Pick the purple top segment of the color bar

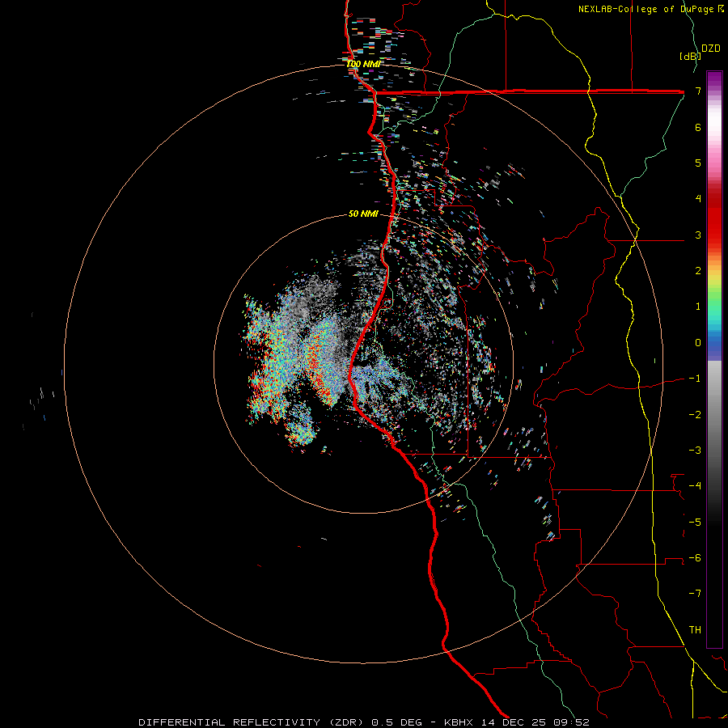(x=714, y=79)
